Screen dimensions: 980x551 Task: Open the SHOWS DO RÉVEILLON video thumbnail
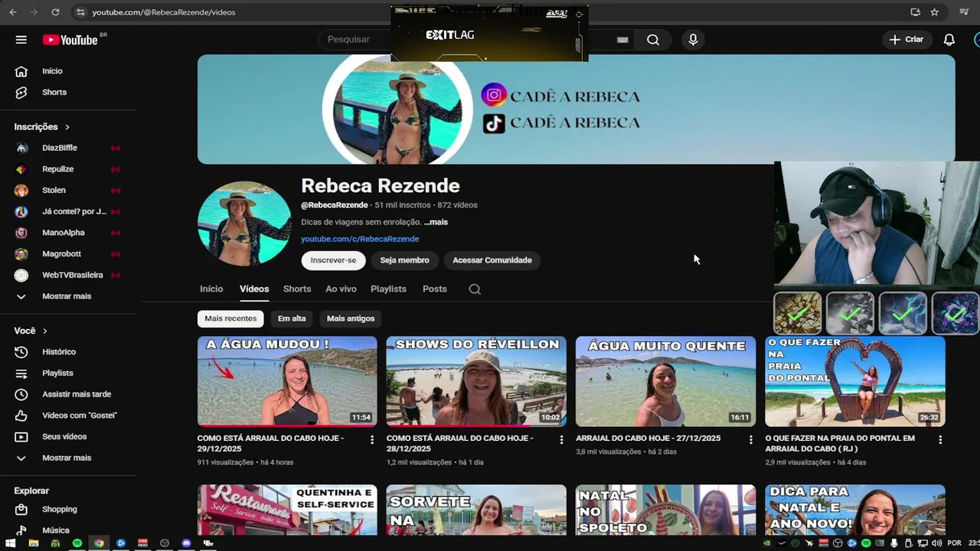tap(476, 381)
